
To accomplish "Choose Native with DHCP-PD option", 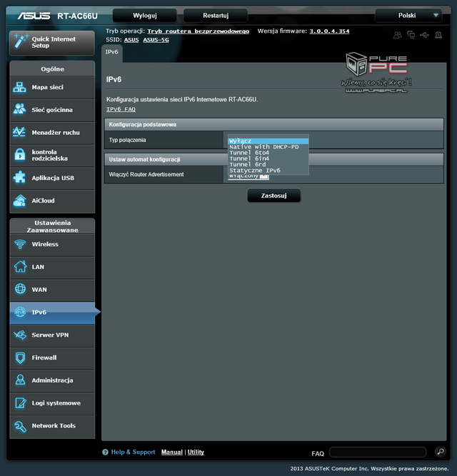I will [x=268, y=147].
